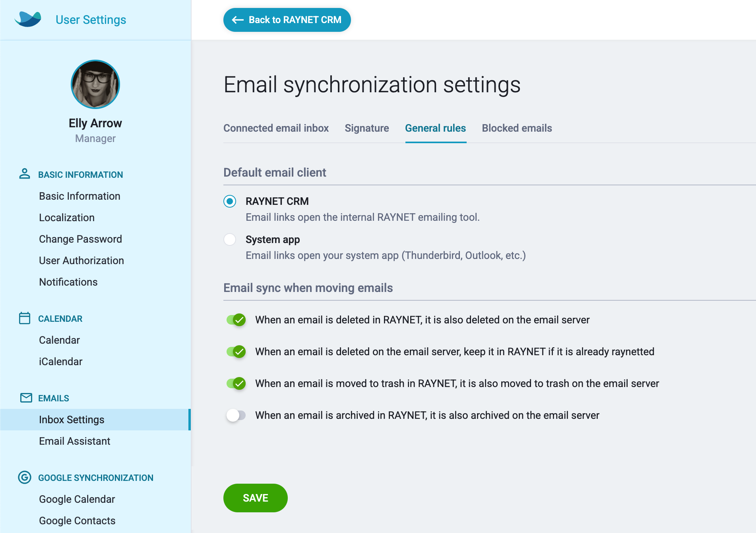Click the Elly Arrow name
The height and width of the screenshot is (533, 756).
coord(95,123)
